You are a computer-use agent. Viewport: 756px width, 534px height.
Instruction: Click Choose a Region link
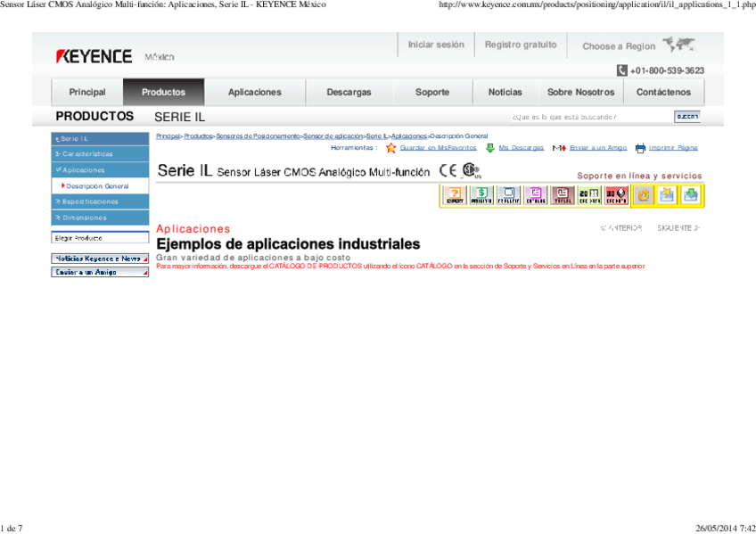[x=619, y=46]
